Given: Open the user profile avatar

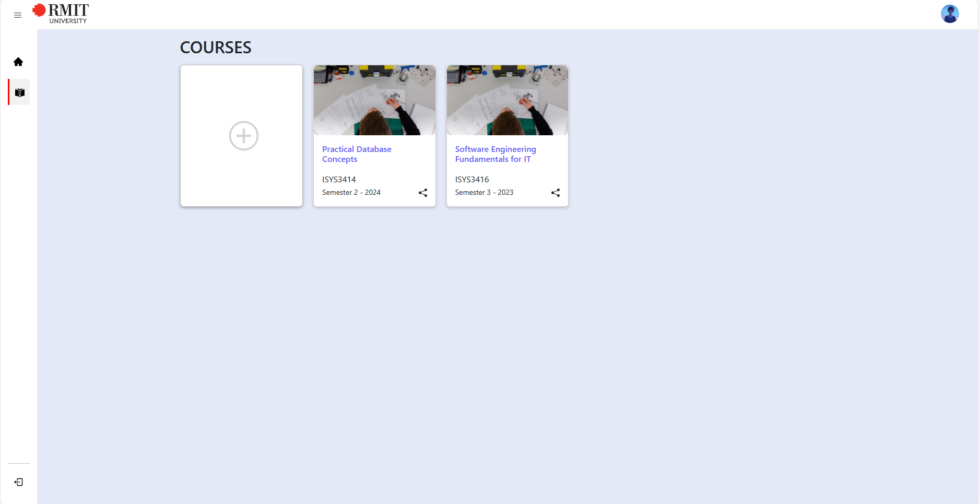Looking at the screenshot, I should click(950, 14).
